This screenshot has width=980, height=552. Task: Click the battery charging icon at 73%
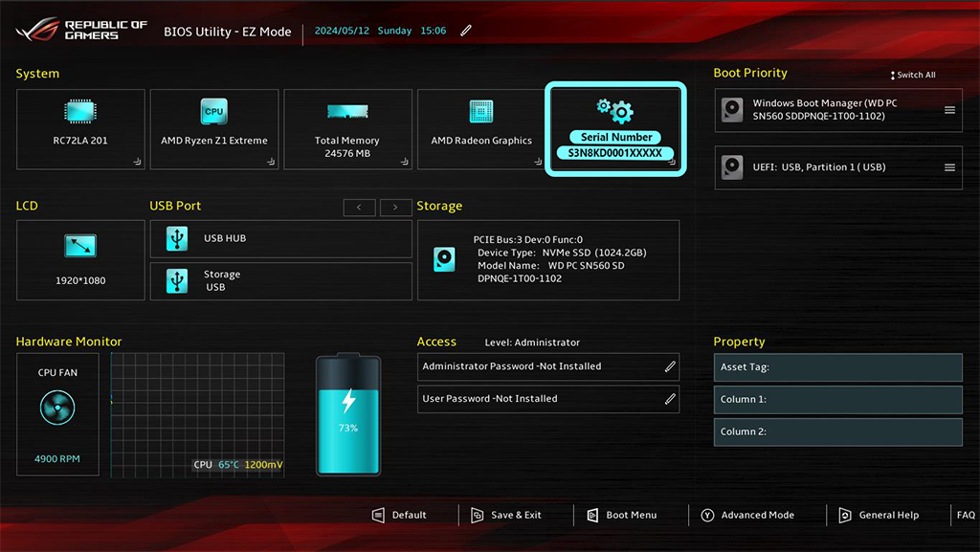(x=348, y=415)
